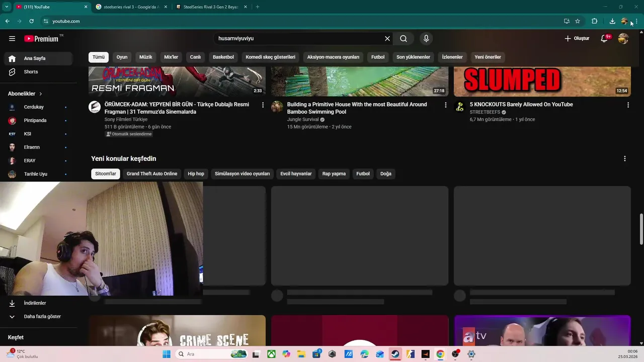
Task: Open the ERAY subscription
Action: (x=37, y=160)
